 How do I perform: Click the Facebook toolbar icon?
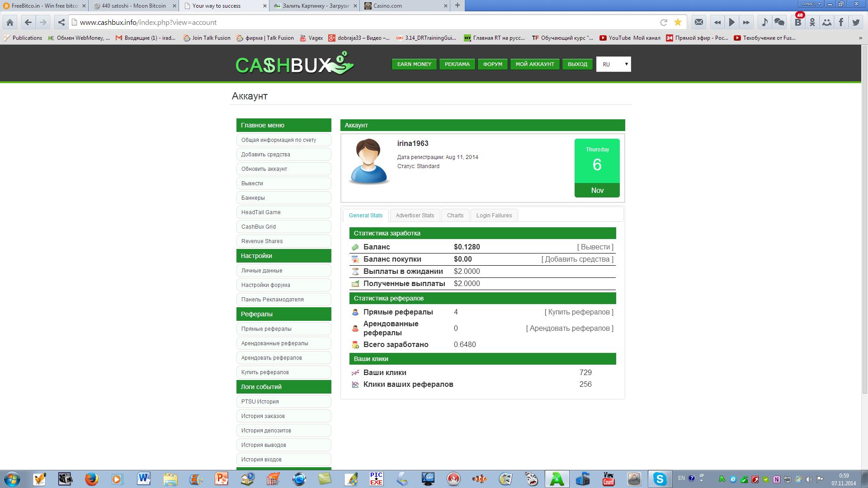(841, 22)
